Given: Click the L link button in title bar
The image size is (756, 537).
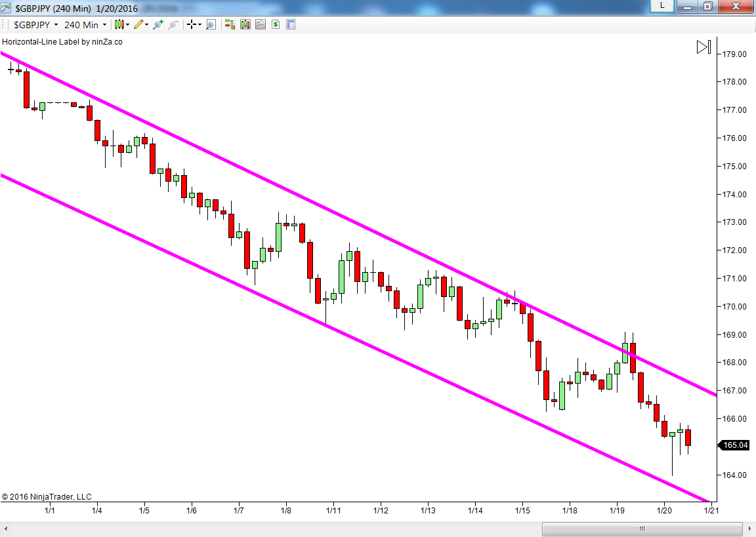Looking at the screenshot, I should pyautogui.click(x=662, y=6).
